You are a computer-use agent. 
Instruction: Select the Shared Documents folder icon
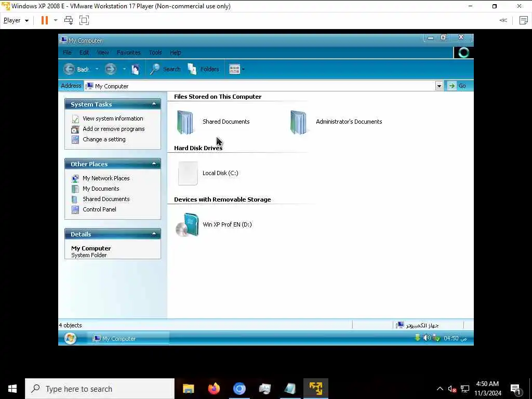pos(185,122)
